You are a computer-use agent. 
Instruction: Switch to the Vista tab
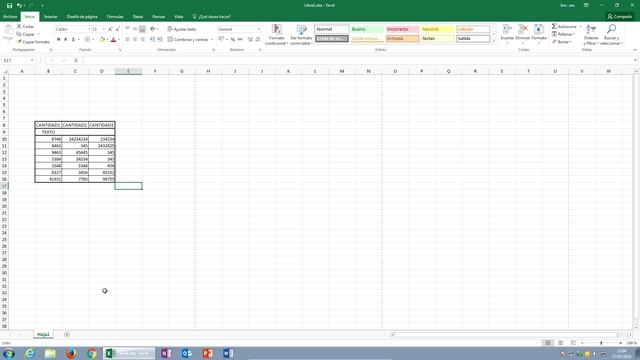pyautogui.click(x=179, y=17)
